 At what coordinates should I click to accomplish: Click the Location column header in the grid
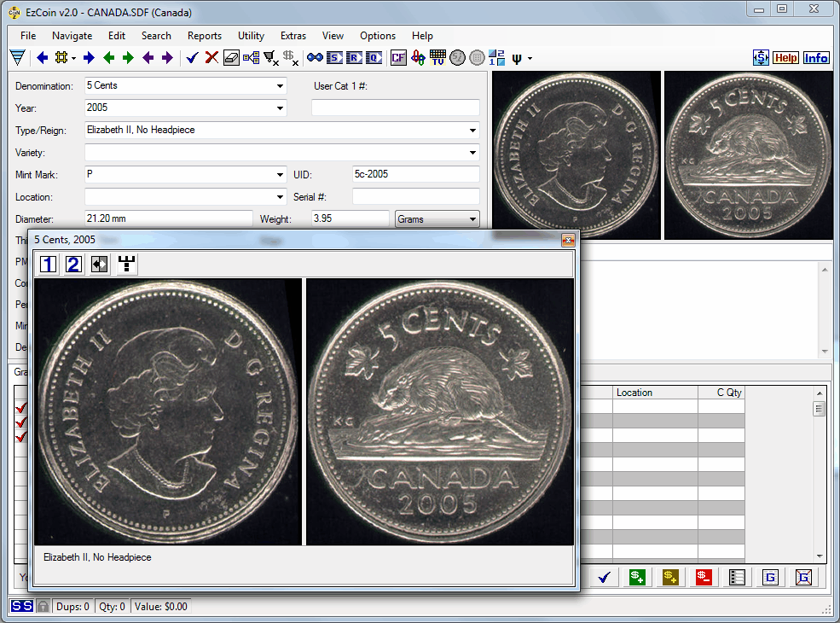click(655, 393)
